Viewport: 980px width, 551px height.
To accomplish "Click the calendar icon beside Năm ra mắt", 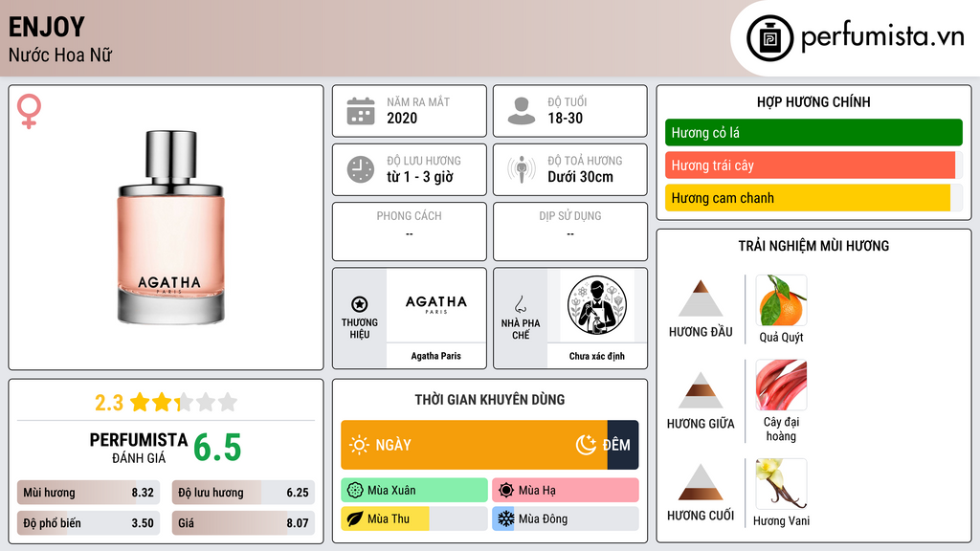I will click(361, 111).
